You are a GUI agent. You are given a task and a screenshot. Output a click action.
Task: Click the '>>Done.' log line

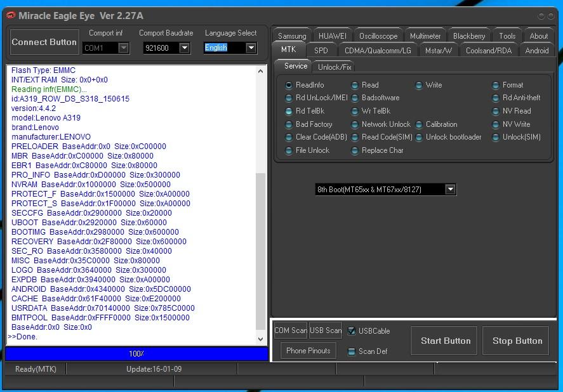coord(22,337)
